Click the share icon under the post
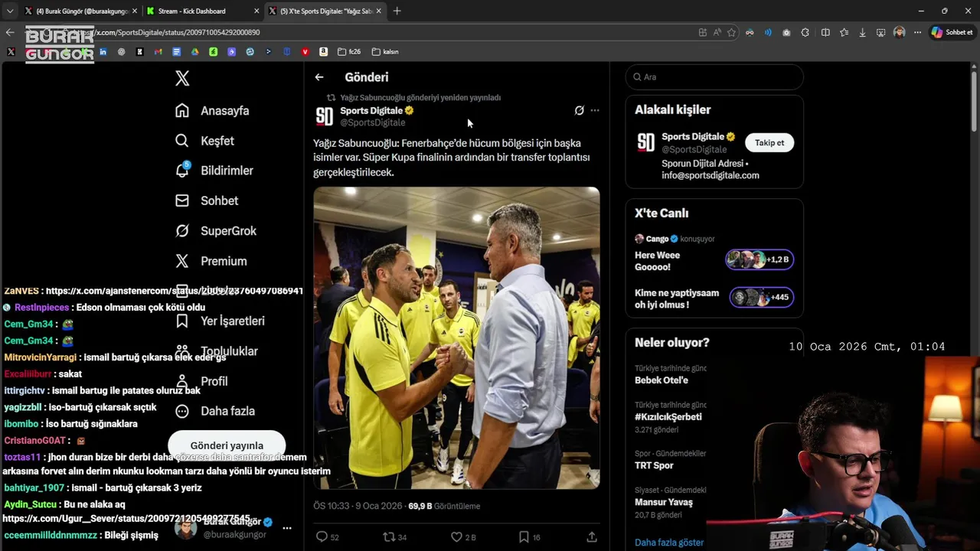Image resolution: width=980 pixels, height=551 pixels. coord(592,537)
